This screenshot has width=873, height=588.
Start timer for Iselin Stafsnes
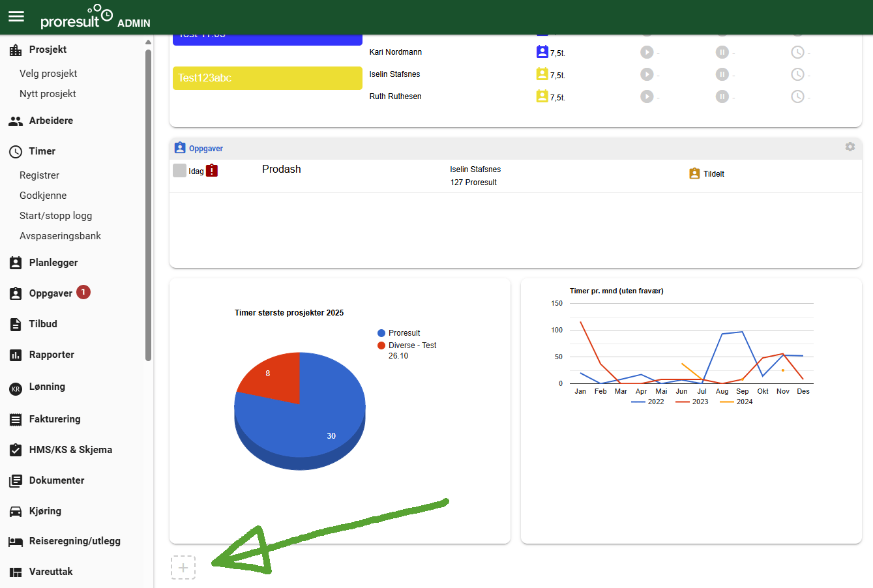pos(647,75)
